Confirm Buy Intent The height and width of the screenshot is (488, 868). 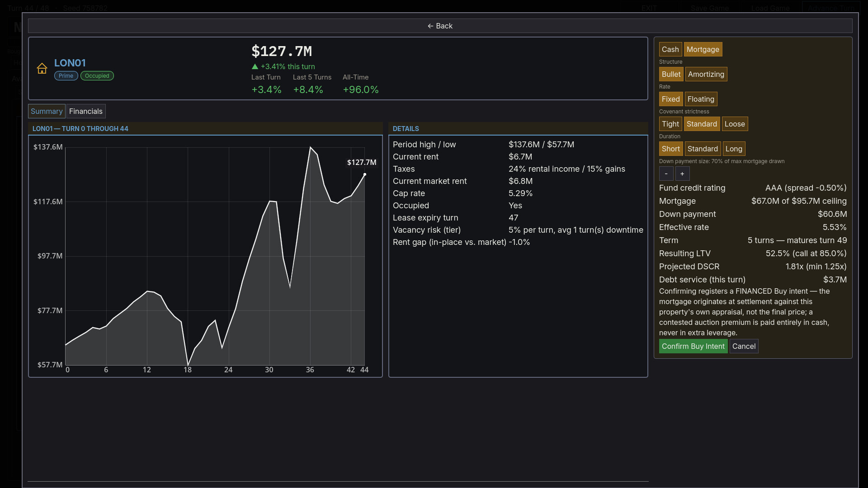(693, 346)
